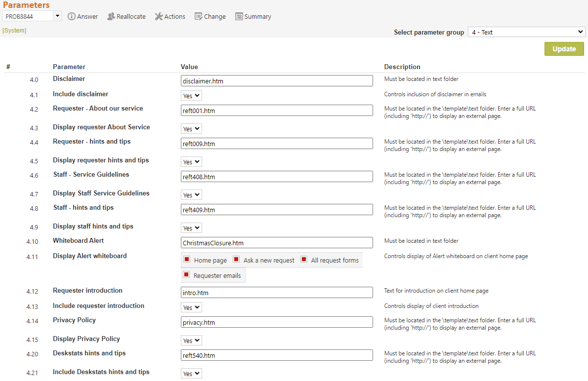Click the reft408.htm Service Guidelines field
Image resolution: width=588 pixels, height=381 pixels.
click(x=277, y=177)
